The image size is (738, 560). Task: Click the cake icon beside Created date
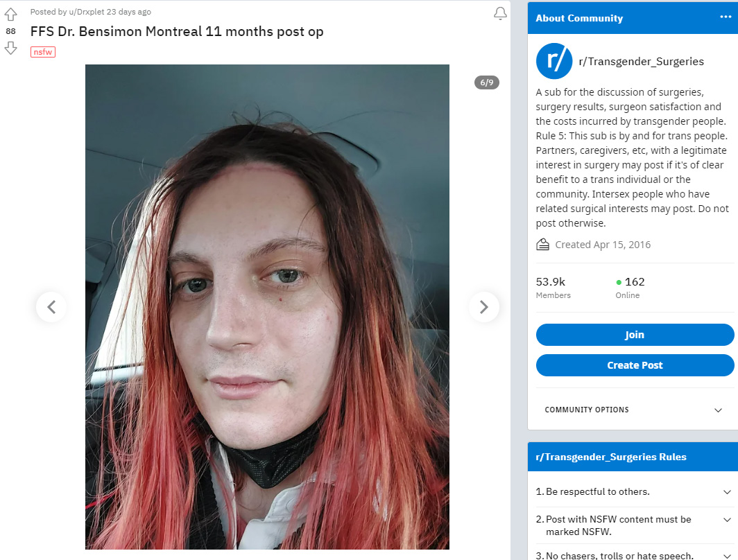tap(542, 245)
